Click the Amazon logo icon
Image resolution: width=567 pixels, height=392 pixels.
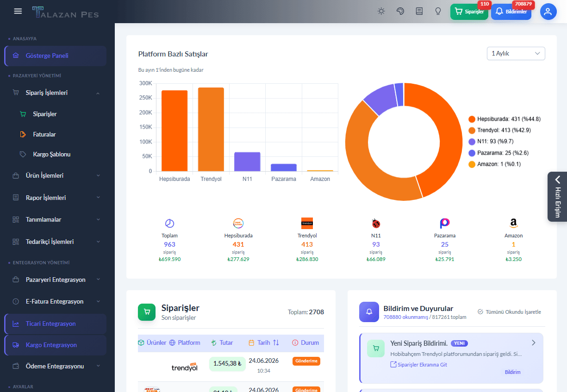[513, 224]
